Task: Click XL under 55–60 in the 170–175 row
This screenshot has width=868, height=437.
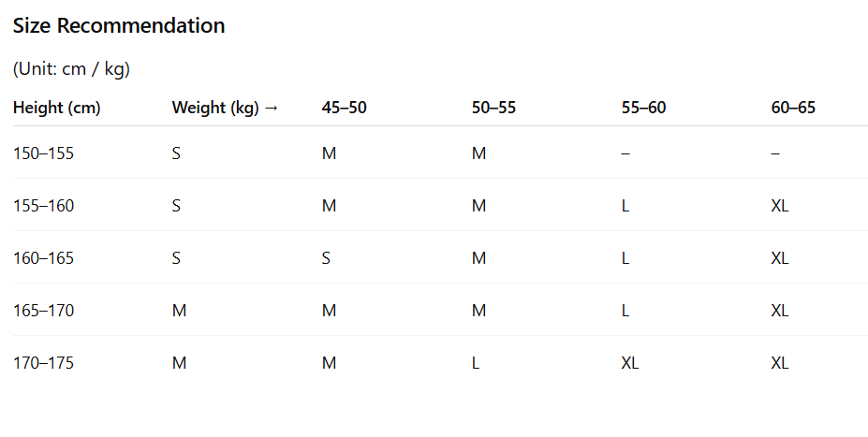Action: (630, 363)
